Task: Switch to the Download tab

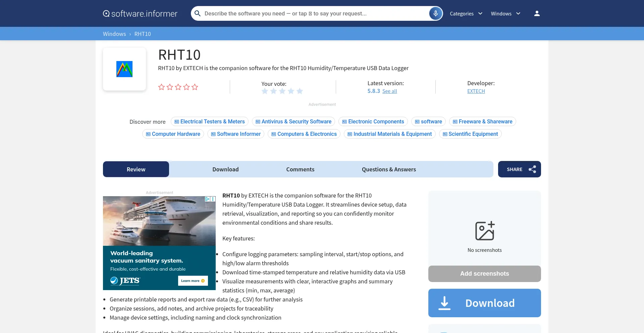Action: coord(225,169)
